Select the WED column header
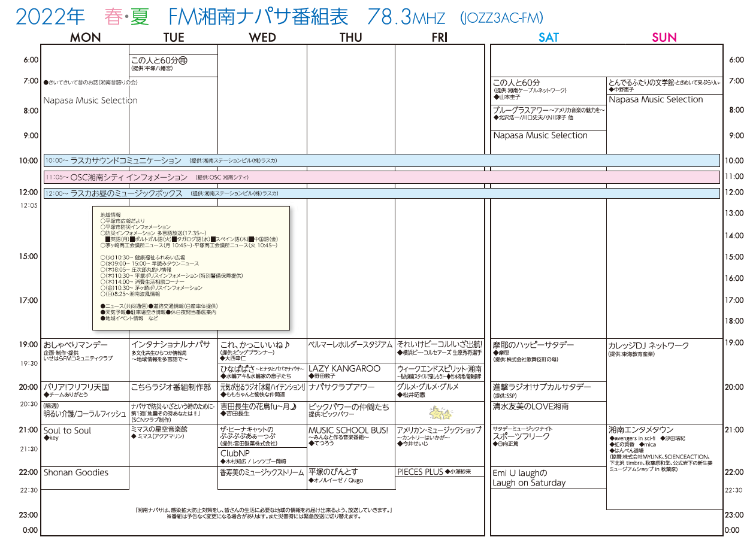This screenshot has width=756, height=540. pyautogui.click(x=262, y=37)
